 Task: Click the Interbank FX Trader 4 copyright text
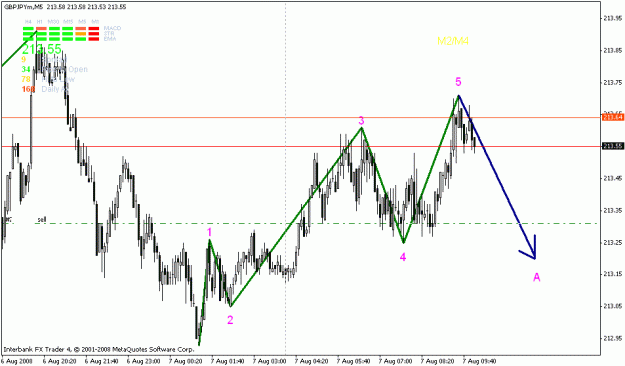[99, 350]
